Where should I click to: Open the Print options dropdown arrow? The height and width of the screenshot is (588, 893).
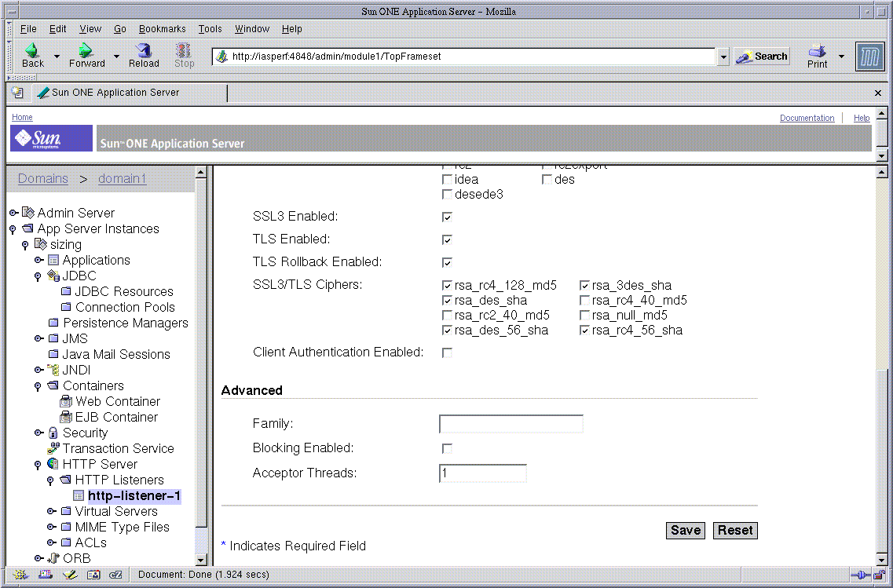841,57
